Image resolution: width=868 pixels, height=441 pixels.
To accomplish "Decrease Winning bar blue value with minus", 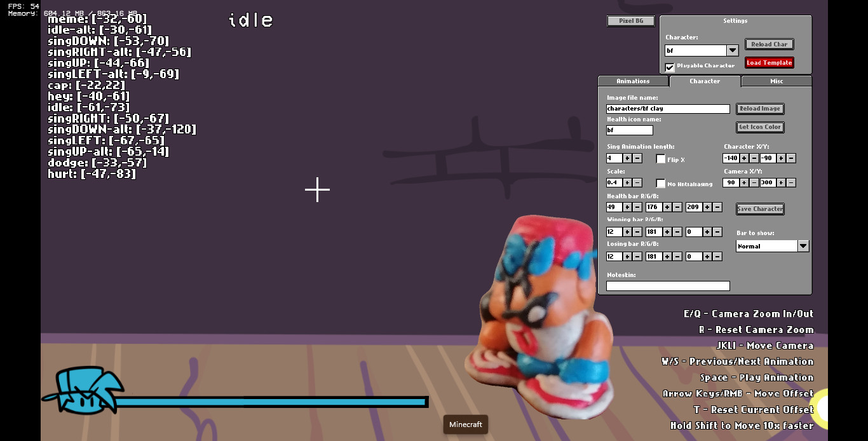I will tap(717, 232).
